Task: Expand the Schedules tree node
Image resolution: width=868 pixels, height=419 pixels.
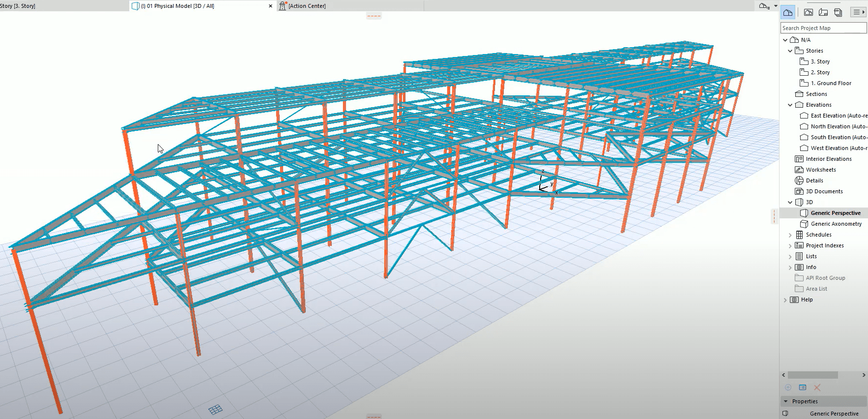Action: point(790,235)
